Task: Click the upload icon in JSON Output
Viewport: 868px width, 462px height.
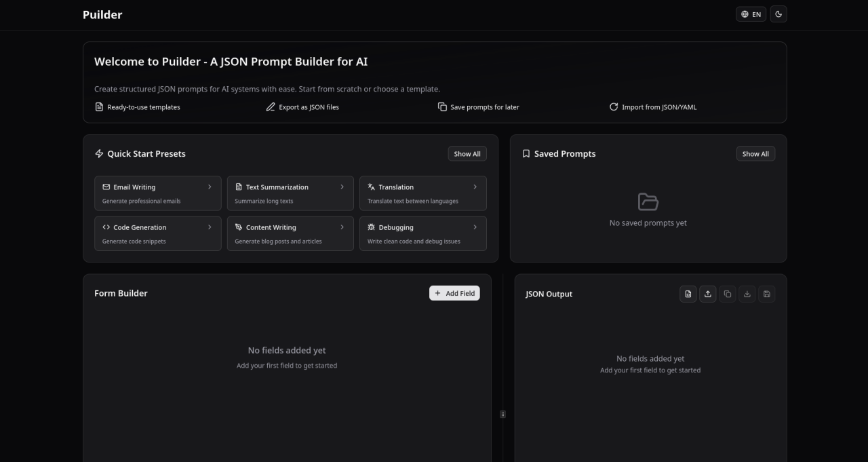Action: (x=708, y=294)
